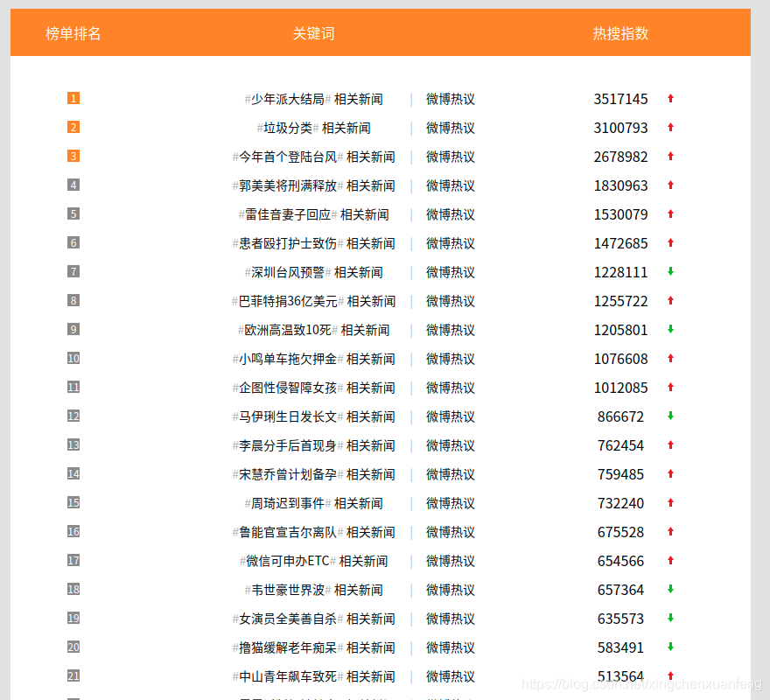This screenshot has height=700, width=770.
Task: Open the 垃圾分类 keyword link
Action: point(288,129)
